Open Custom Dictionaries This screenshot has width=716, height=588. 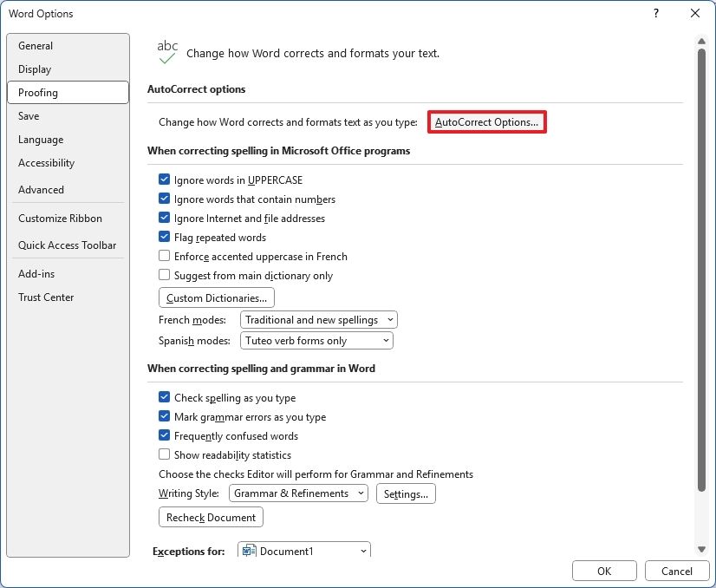click(216, 297)
